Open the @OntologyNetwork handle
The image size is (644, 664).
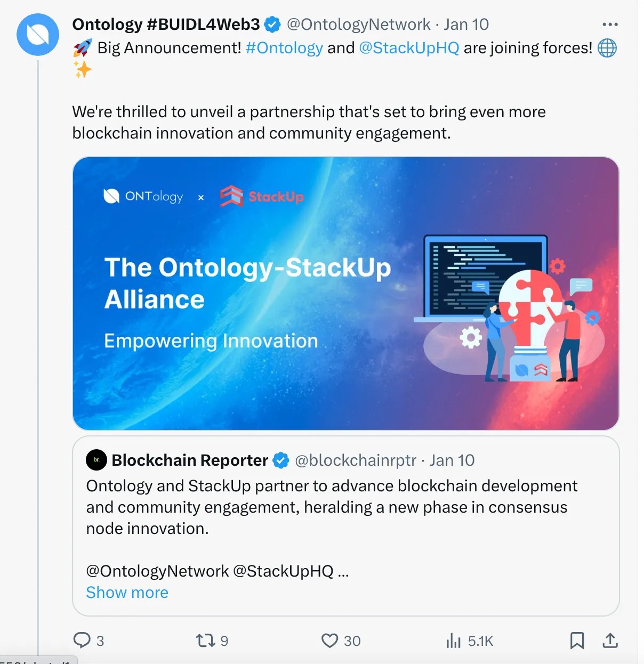tap(358, 25)
